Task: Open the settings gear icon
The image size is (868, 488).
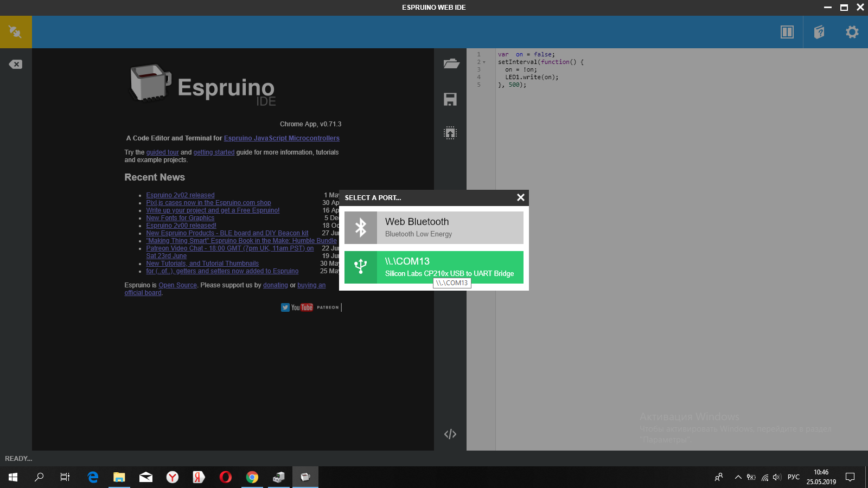Action: click(852, 32)
